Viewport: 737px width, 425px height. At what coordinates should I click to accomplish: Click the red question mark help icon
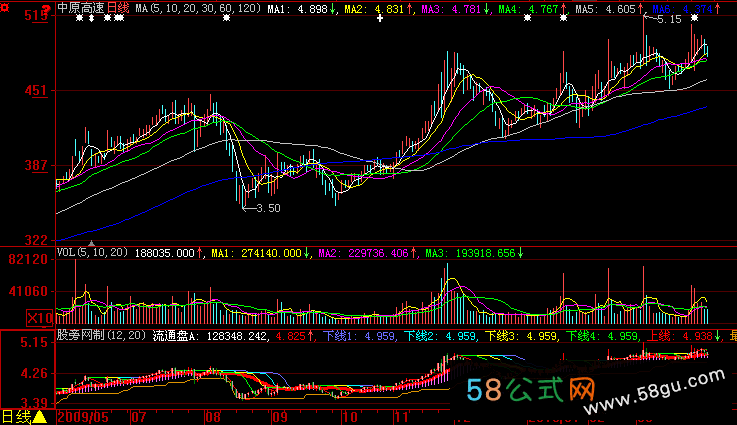pyautogui.click(x=46, y=9)
